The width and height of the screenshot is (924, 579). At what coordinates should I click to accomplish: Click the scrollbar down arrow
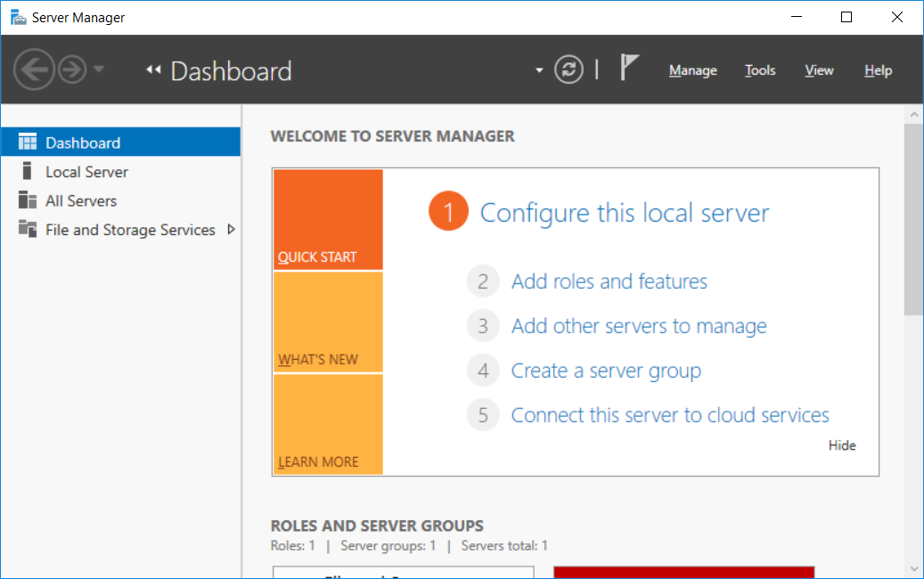(914, 569)
